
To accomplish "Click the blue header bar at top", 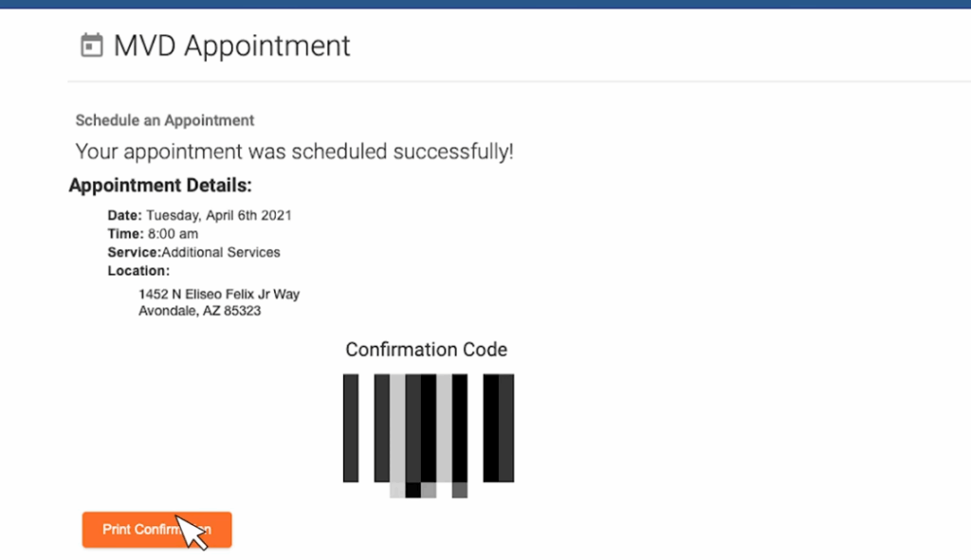I will coord(485,4).
